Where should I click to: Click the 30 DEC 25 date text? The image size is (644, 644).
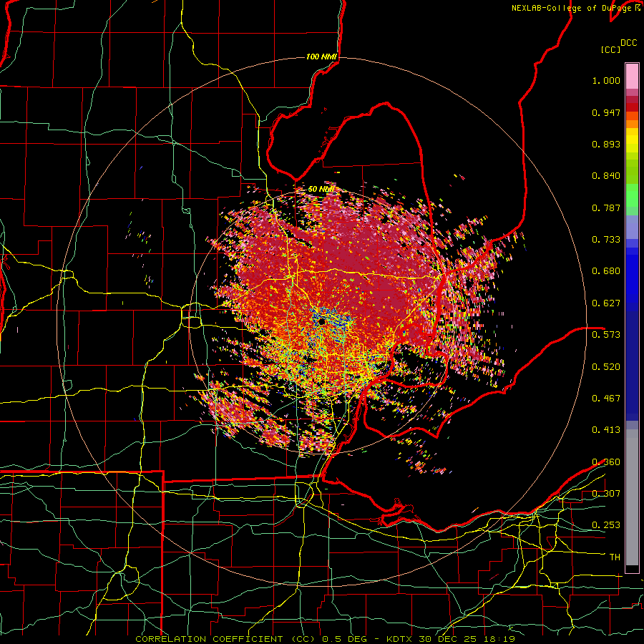click(447, 639)
